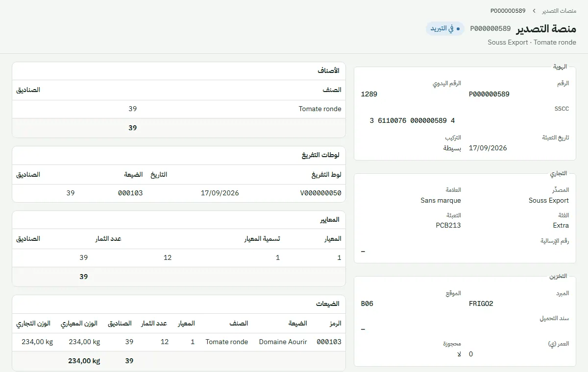Click المعايير section title

pyautogui.click(x=330, y=220)
